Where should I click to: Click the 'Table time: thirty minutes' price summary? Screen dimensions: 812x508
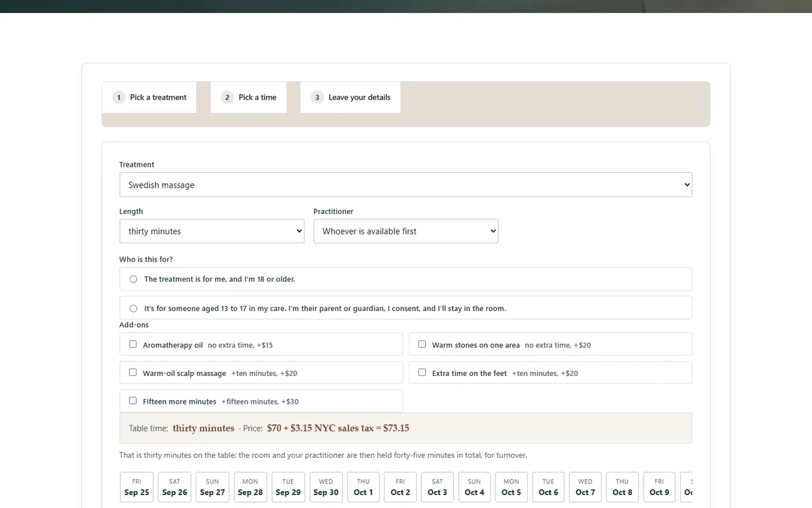tap(406, 428)
